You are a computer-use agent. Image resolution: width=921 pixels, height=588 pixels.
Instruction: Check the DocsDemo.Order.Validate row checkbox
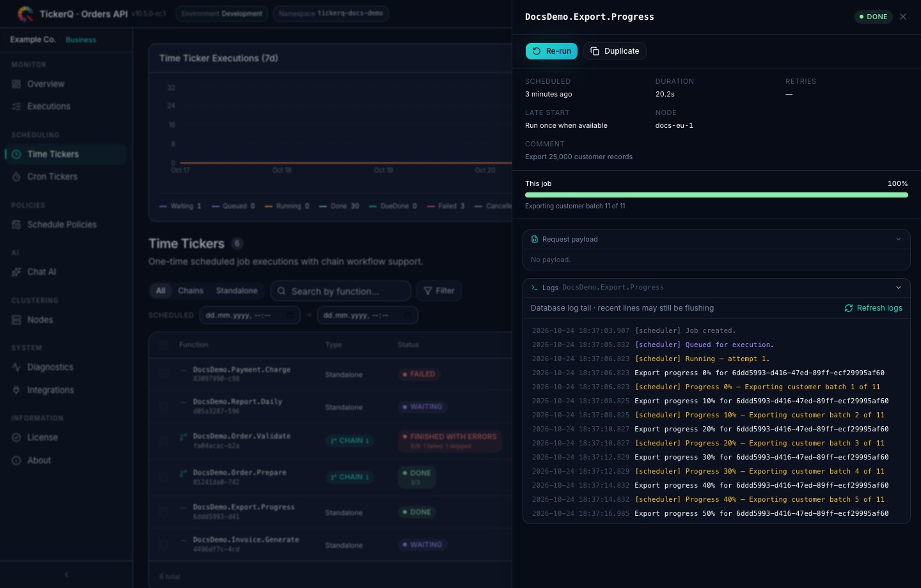pos(164,440)
